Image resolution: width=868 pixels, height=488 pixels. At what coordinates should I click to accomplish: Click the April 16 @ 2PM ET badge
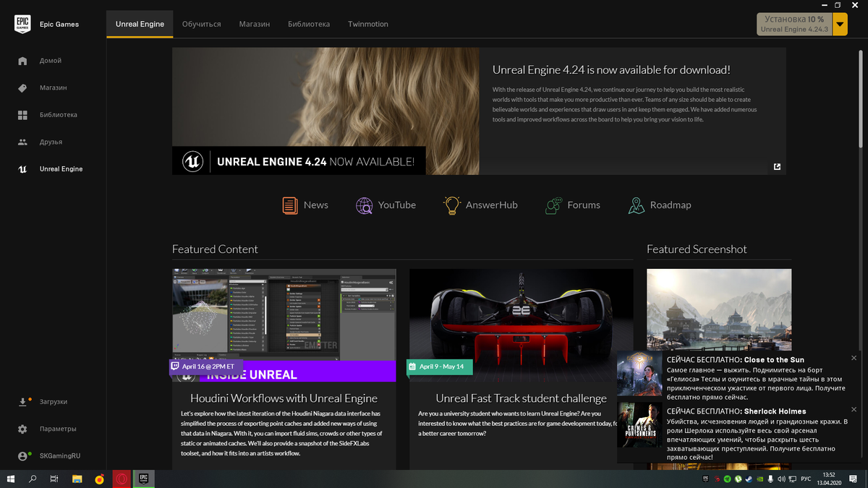click(207, 367)
